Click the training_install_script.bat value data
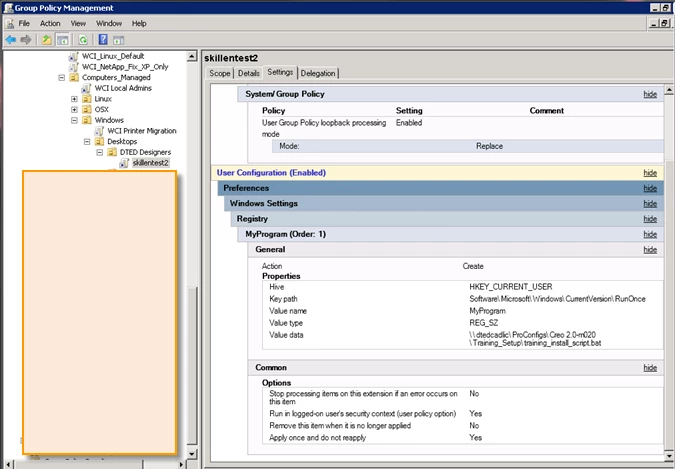 (x=535, y=339)
